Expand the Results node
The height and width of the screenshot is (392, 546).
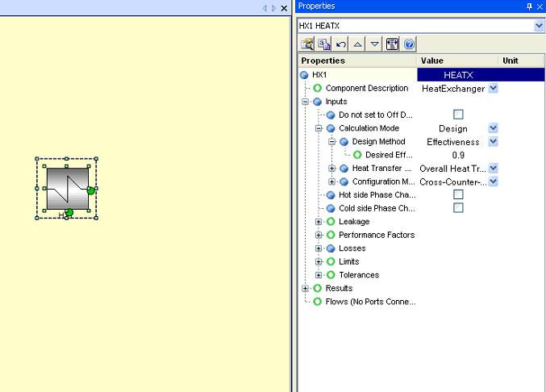306,289
